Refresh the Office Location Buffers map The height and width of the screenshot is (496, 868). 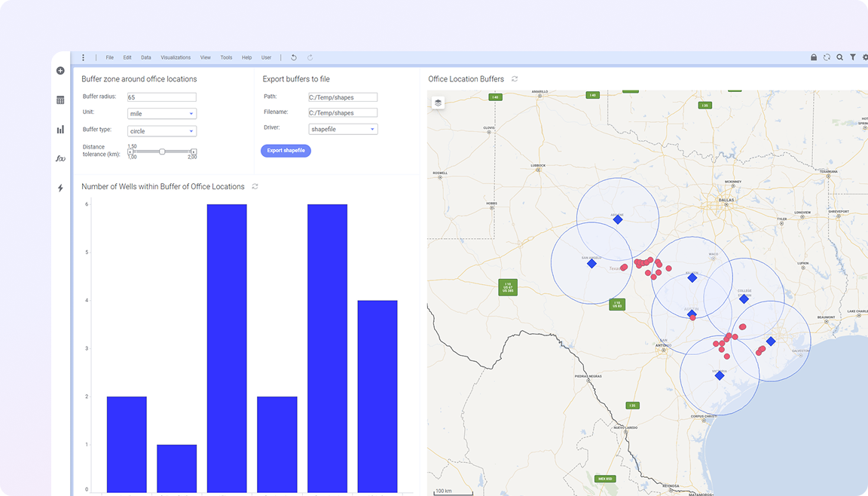click(x=515, y=79)
